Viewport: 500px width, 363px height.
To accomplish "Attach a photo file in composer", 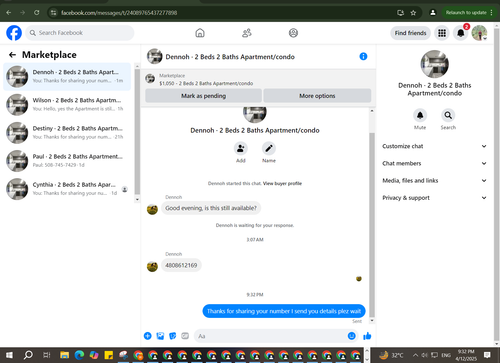I will (160, 336).
